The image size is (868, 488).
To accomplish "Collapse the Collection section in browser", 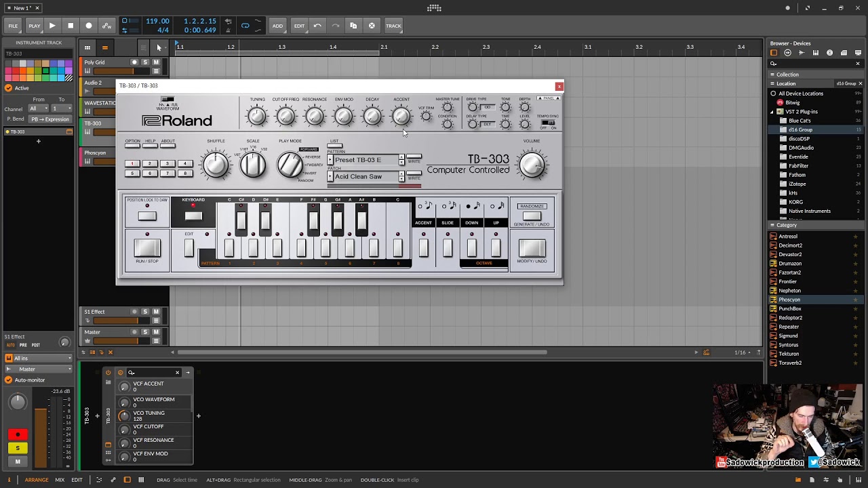I will pyautogui.click(x=773, y=75).
